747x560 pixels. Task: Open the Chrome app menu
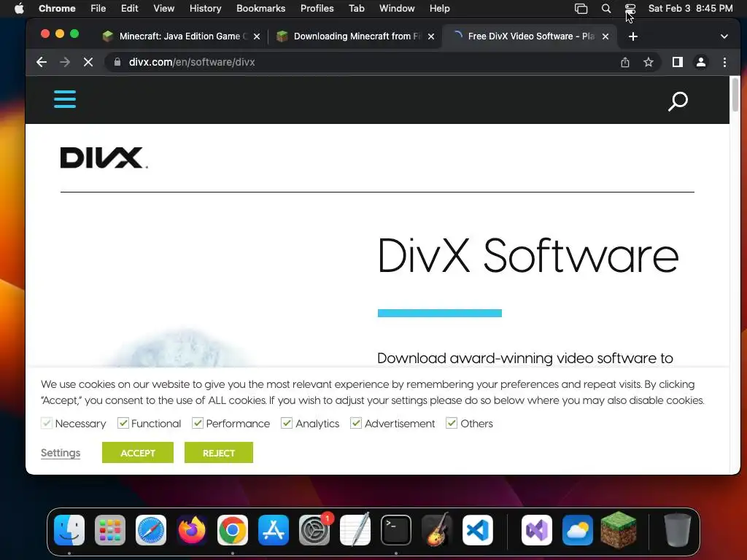(x=57, y=9)
